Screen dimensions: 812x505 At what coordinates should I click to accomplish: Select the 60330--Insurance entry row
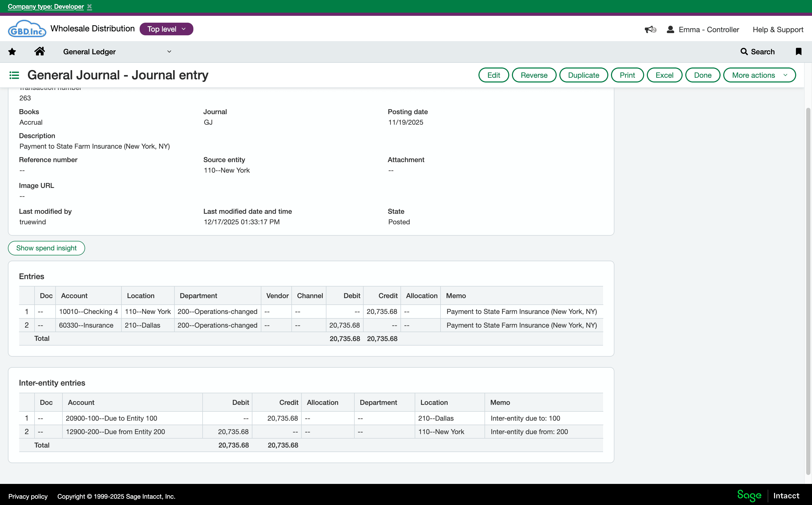coord(86,325)
